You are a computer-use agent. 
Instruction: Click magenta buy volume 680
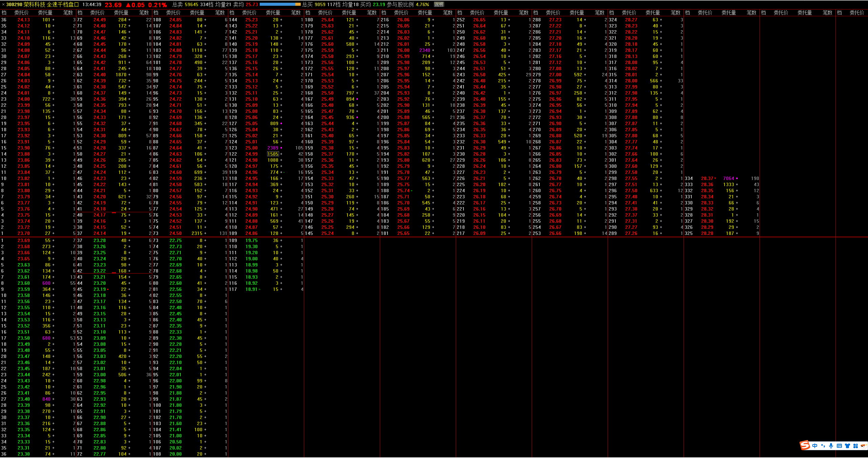click(46, 338)
